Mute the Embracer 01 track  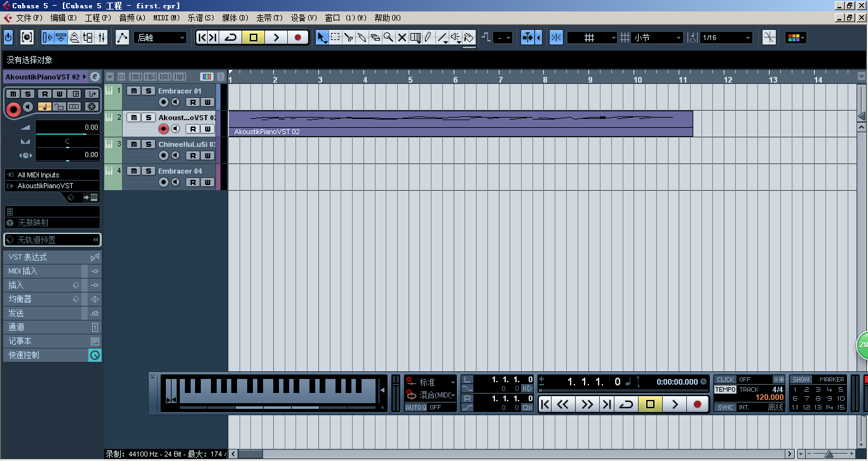click(x=133, y=91)
